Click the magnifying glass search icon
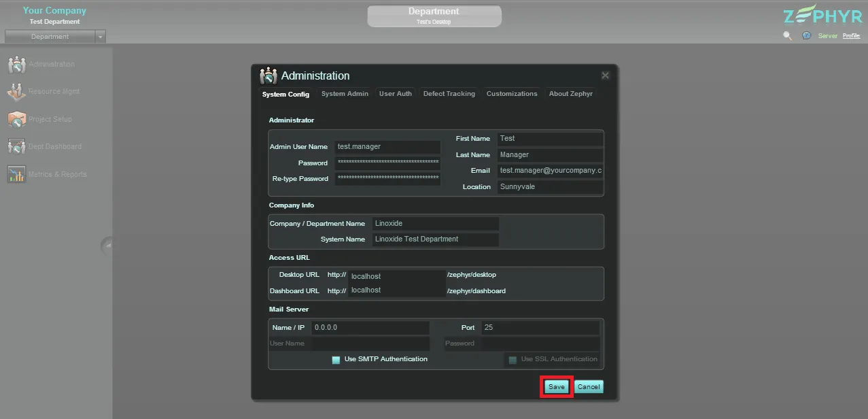This screenshot has height=419, width=868. [x=787, y=36]
